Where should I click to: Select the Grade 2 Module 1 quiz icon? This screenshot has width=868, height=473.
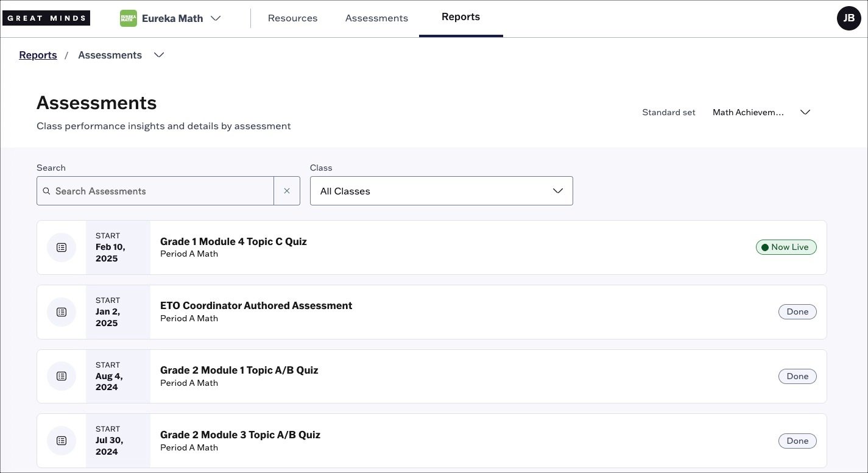[x=62, y=376]
